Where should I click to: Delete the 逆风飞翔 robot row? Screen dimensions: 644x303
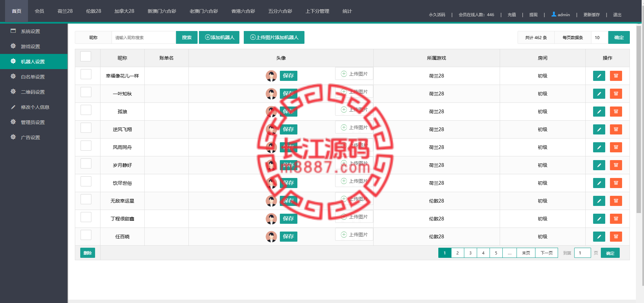coord(616,129)
